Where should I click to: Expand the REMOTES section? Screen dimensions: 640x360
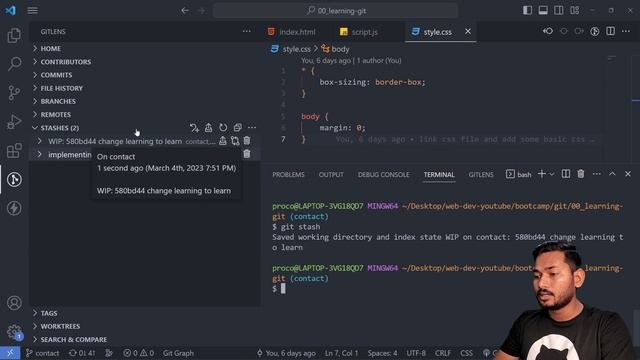pyautogui.click(x=144, y=114)
